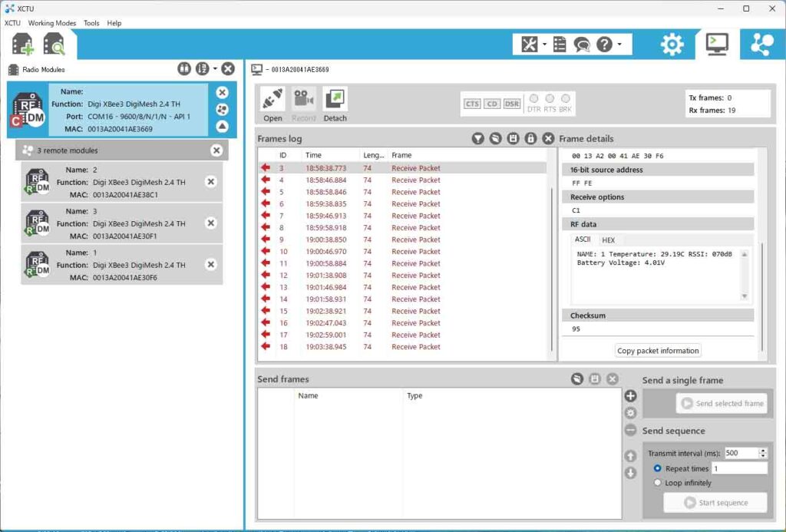
Task: Collapse the local module's remote list triangle
Action: point(222,127)
